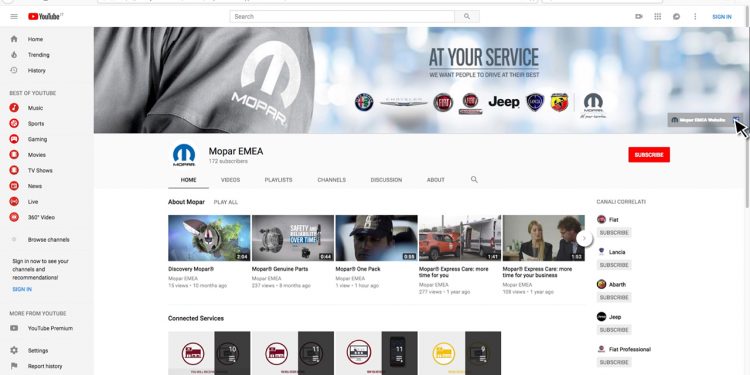Open the Mopar® One Pack video thumbnail
750x375 pixels.
pyautogui.click(x=376, y=238)
